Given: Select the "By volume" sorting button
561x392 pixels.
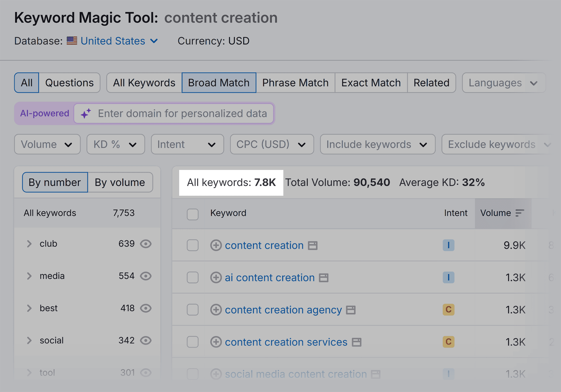Looking at the screenshot, I should click(x=120, y=182).
